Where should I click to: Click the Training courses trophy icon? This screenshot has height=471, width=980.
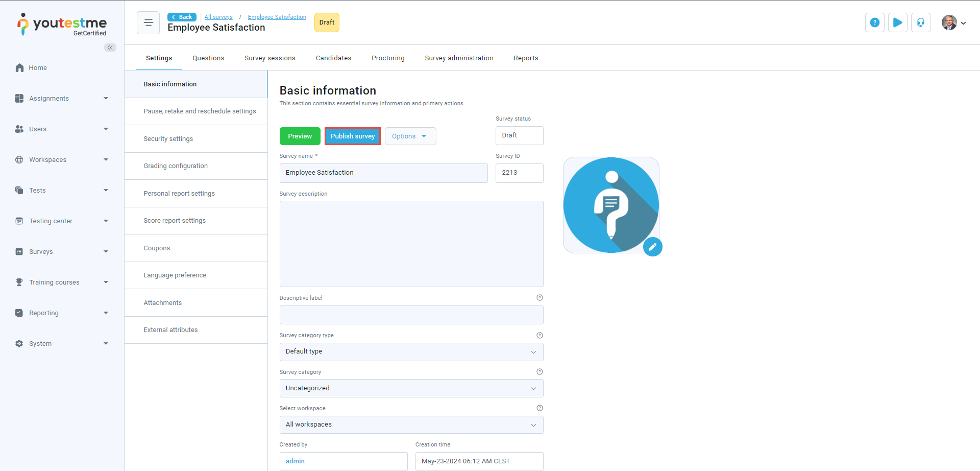point(19,282)
